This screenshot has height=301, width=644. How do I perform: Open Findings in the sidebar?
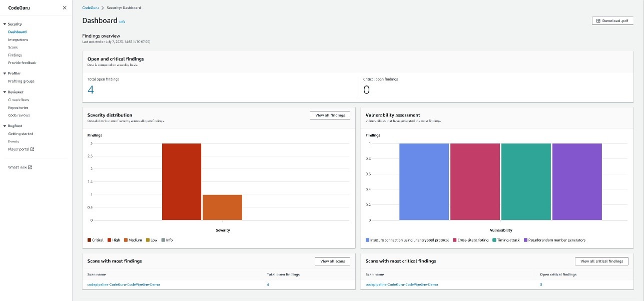[15, 55]
